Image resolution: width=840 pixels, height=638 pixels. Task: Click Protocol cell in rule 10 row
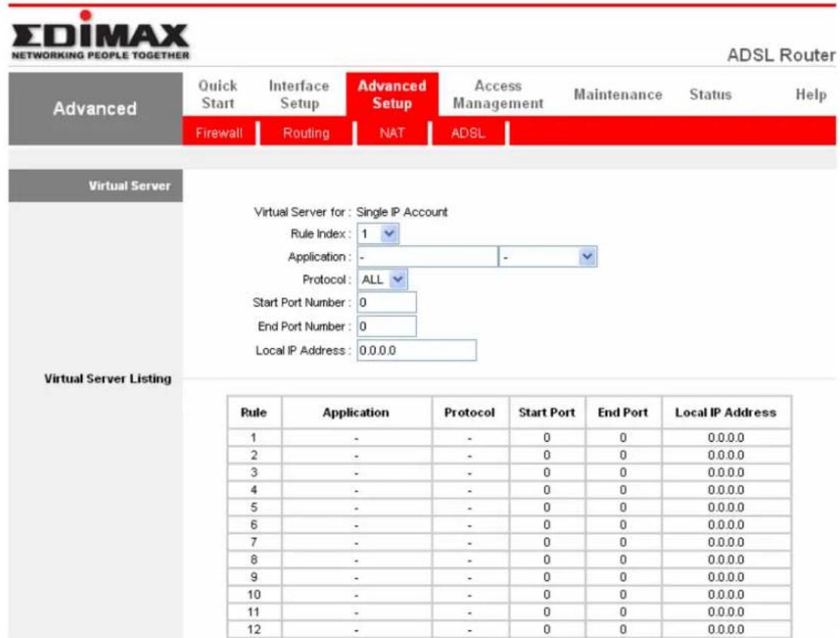coord(470,594)
